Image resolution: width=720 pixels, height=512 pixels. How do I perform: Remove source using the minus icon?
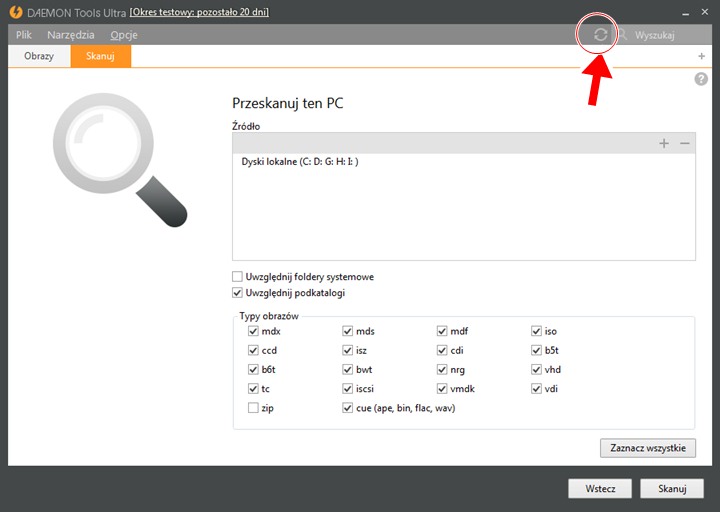tap(684, 144)
